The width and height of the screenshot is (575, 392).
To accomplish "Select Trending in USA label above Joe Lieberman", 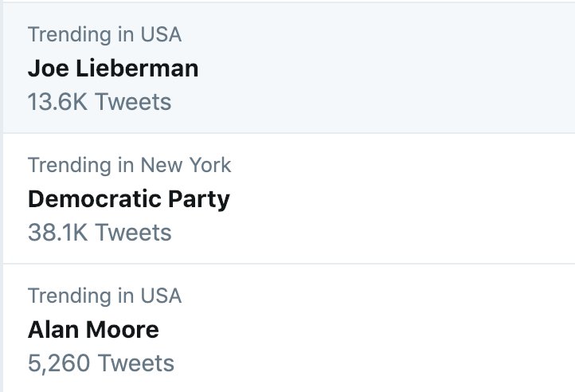I will 104,34.
